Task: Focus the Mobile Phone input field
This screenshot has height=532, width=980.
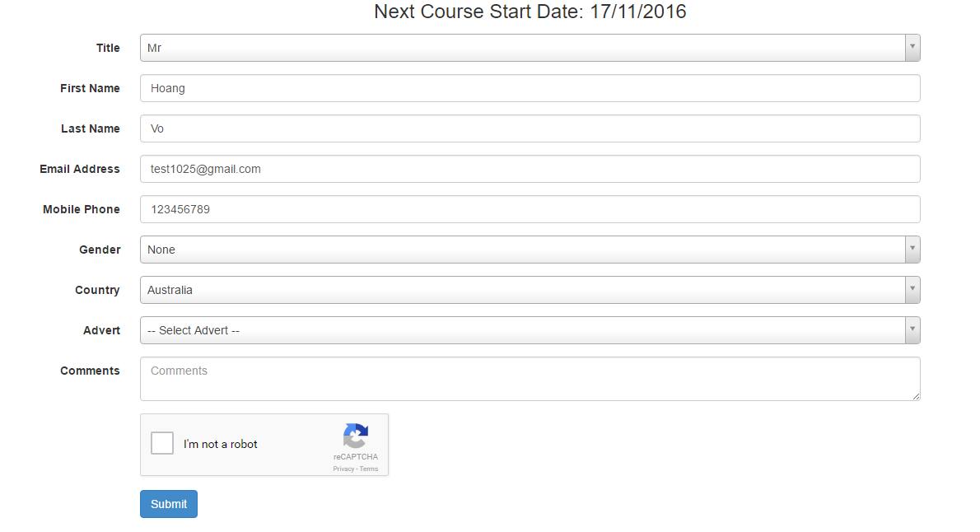Action: 530,209
